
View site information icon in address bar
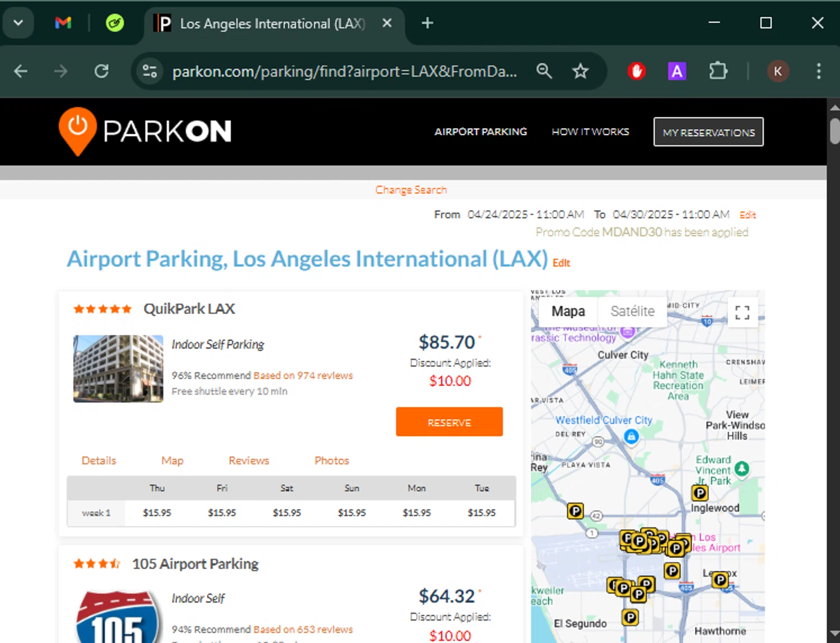click(x=150, y=71)
